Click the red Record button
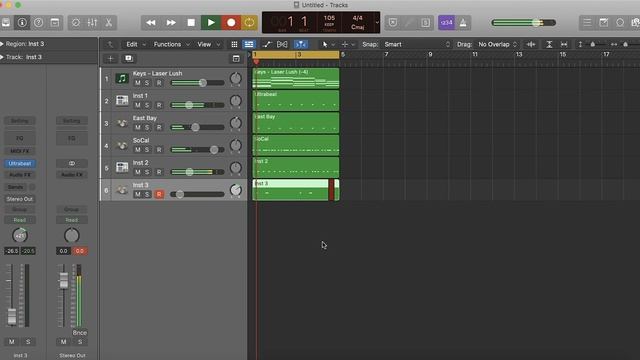Screen dimensions: 640x360 coord(231,22)
